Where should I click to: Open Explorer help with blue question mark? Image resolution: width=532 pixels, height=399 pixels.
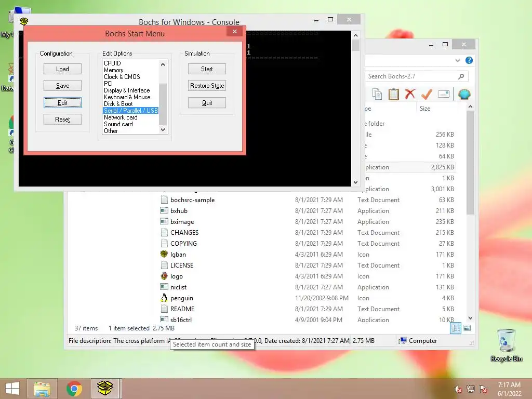[x=469, y=60]
